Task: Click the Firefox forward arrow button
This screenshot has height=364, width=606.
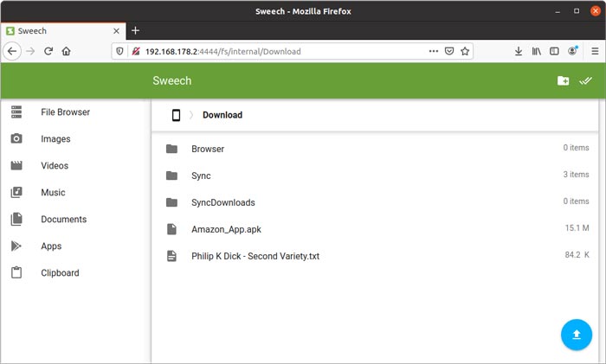Action: (x=30, y=51)
